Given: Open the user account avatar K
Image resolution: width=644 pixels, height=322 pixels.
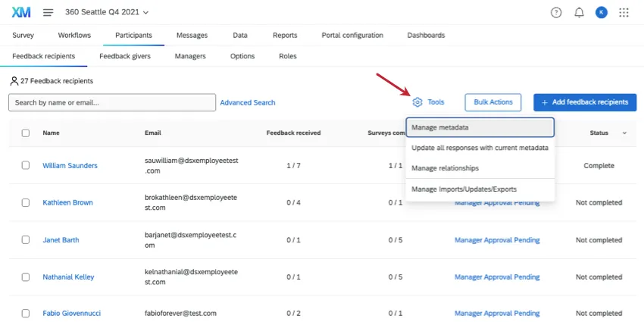Looking at the screenshot, I should pos(602,13).
